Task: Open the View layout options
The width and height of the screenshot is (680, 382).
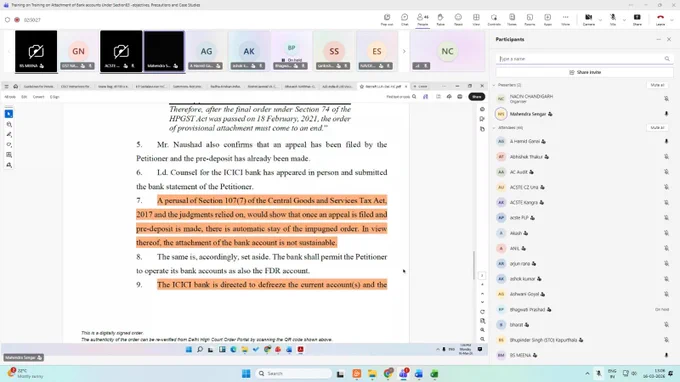Action: pyautogui.click(x=476, y=19)
